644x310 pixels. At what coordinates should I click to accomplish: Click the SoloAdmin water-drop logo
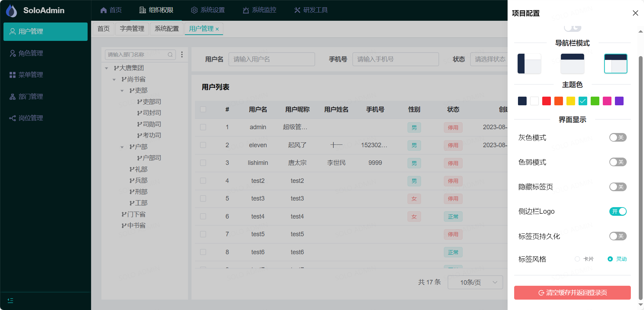pyautogui.click(x=11, y=11)
